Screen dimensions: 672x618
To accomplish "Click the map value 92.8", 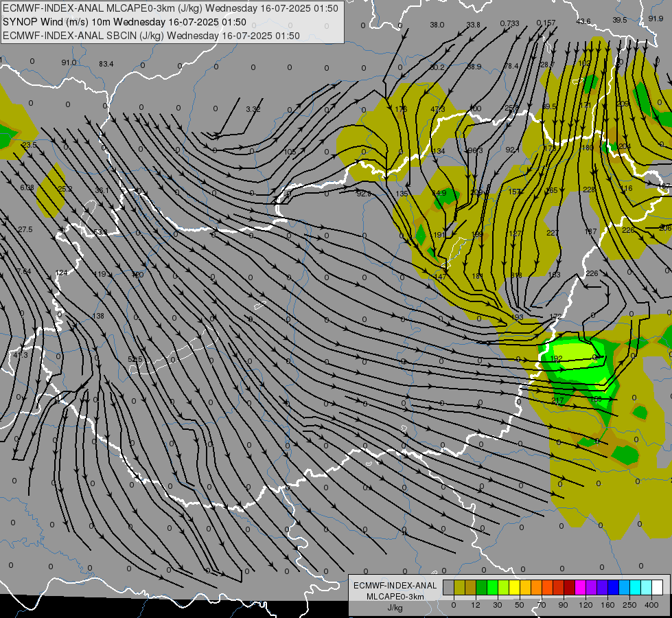I will click(364, 194).
